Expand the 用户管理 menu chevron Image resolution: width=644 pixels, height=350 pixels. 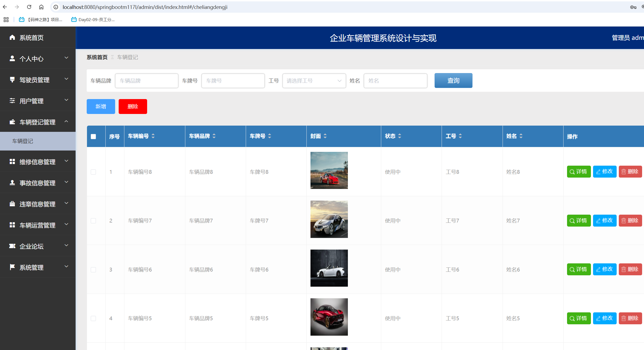66,100
